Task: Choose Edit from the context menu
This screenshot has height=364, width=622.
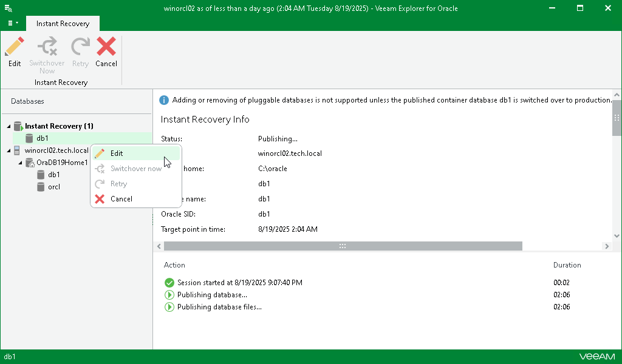Action: pyautogui.click(x=117, y=153)
